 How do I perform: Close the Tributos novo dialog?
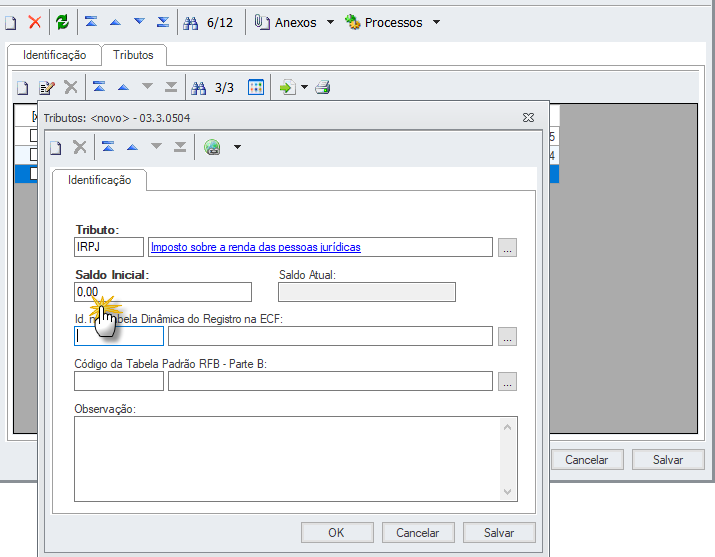coord(528,118)
